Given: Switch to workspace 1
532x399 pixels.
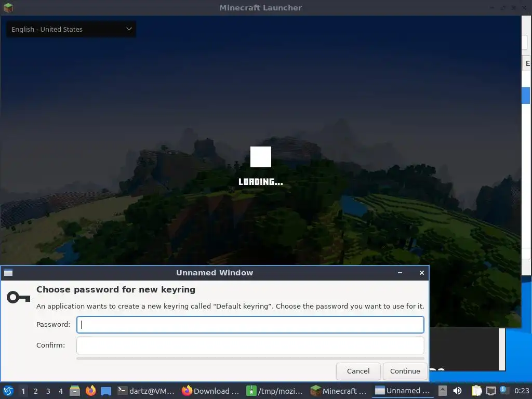Looking at the screenshot, I should click(23, 391).
